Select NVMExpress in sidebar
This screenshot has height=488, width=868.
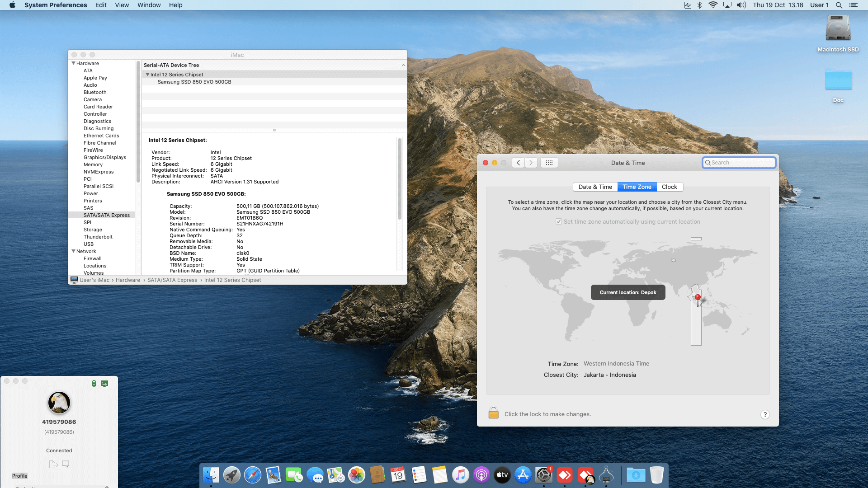pos(99,172)
